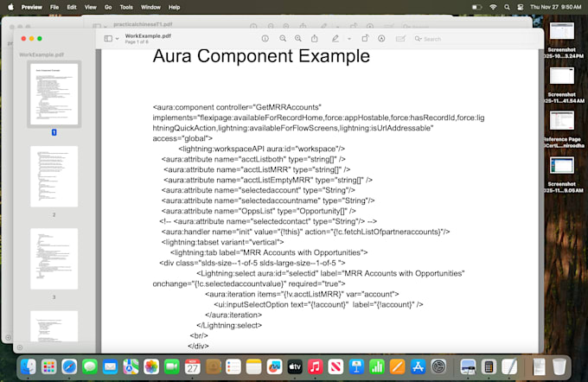This screenshot has height=382, width=588.
Task: Open Launchpad from the Dock
Action: click(x=48, y=366)
